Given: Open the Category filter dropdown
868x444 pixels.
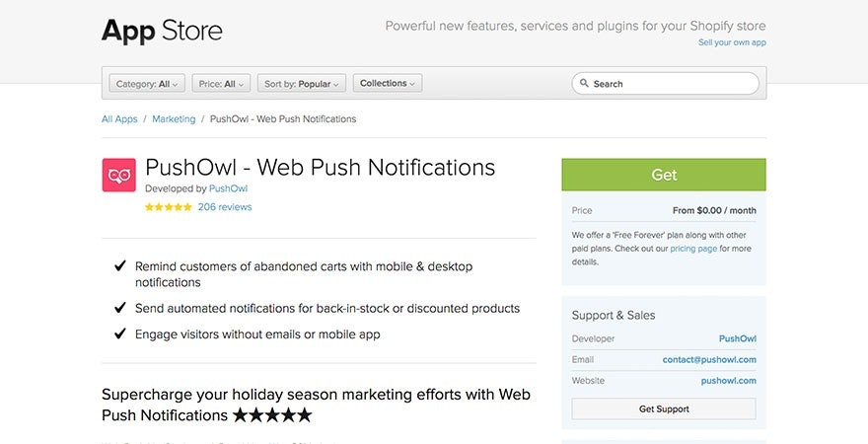Looking at the screenshot, I should (147, 84).
